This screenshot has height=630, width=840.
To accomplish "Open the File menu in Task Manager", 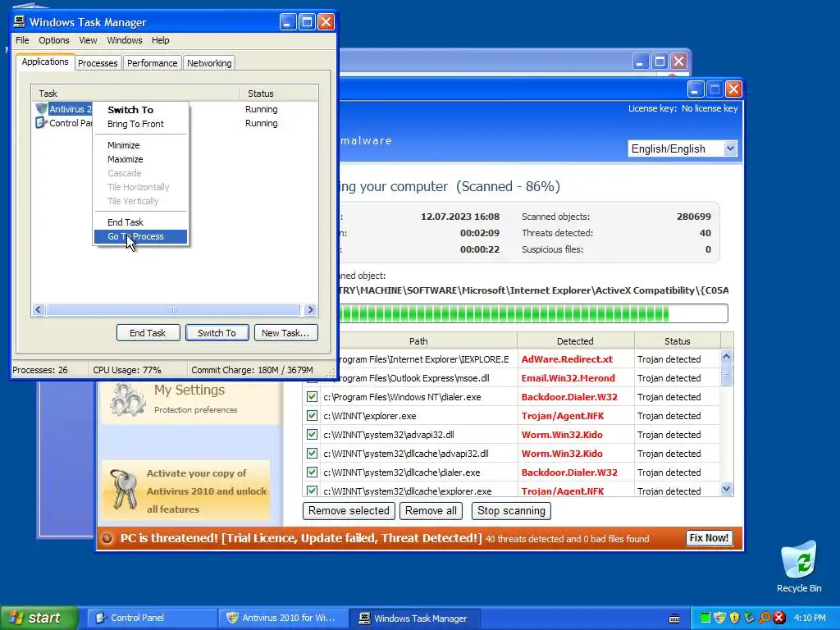I will click(x=22, y=40).
